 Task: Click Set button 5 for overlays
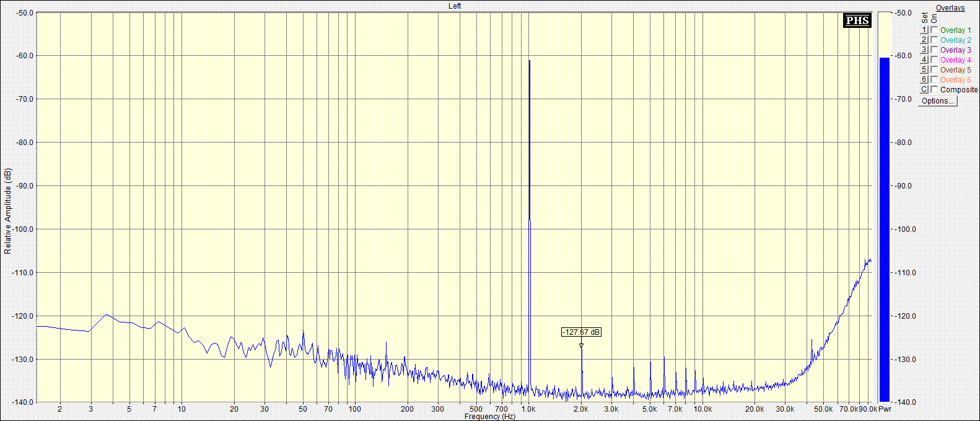coord(924,69)
